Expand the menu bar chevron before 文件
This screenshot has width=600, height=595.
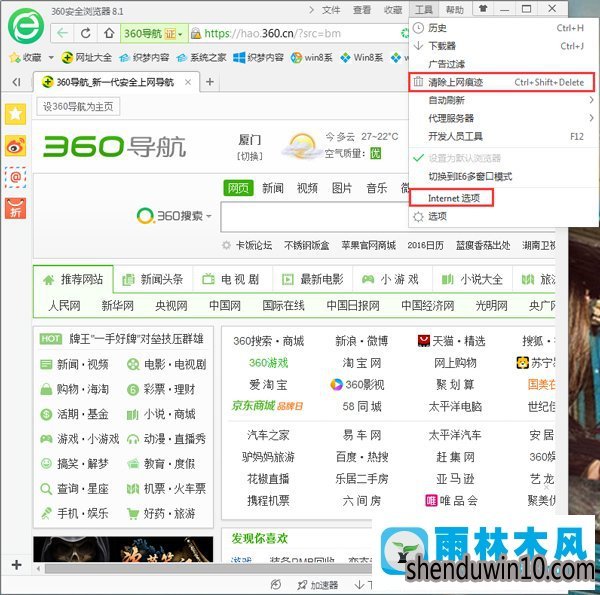311,9
